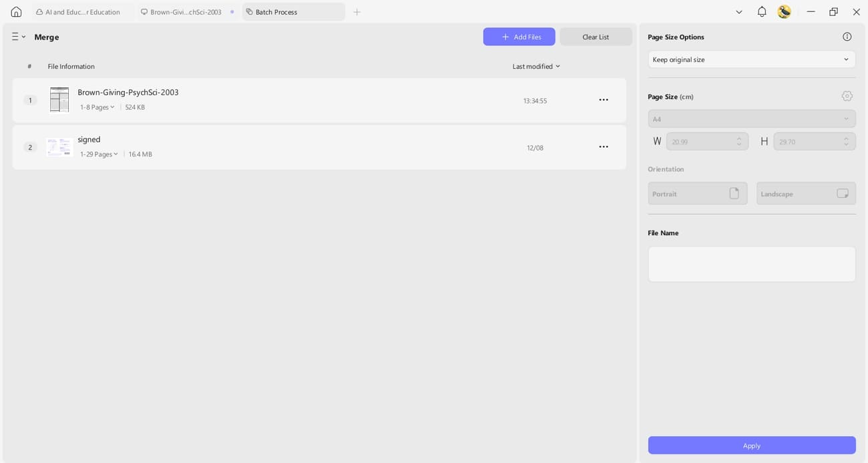Open more options for the signed file
Image resolution: width=868 pixels, height=463 pixels.
coord(604,147)
